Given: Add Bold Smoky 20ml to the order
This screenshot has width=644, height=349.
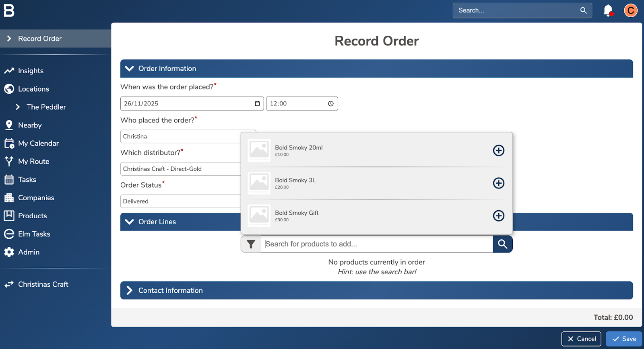Looking at the screenshot, I should pos(498,150).
